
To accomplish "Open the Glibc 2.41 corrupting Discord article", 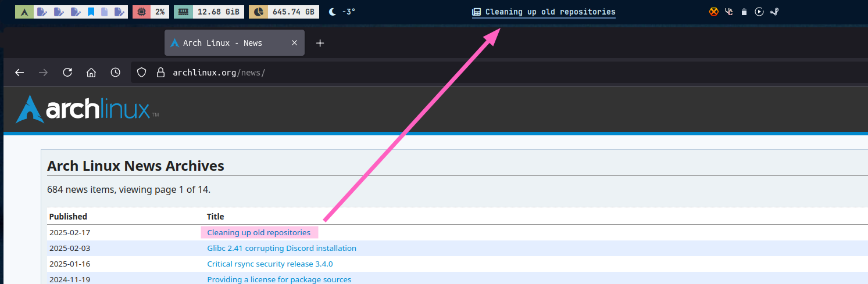I will (281, 248).
